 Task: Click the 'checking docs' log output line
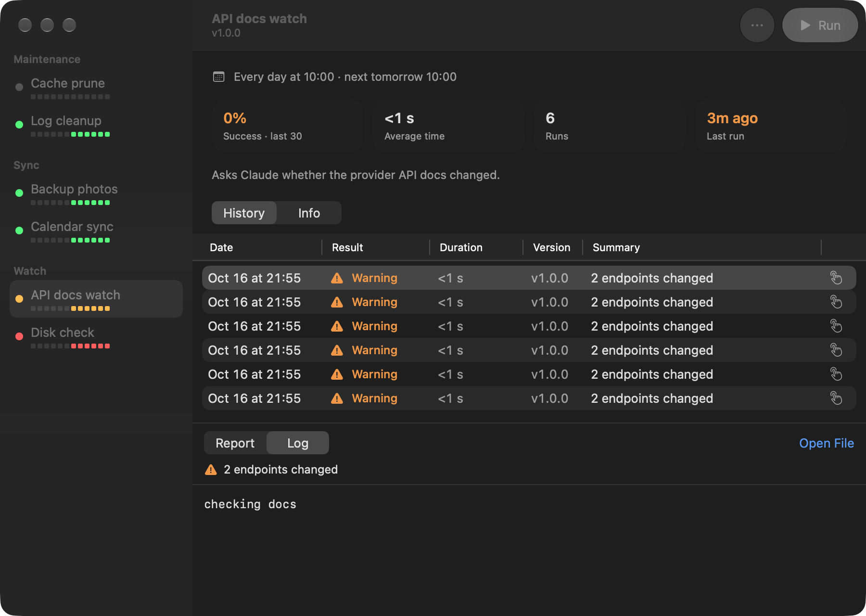pyautogui.click(x=250, y=504)
